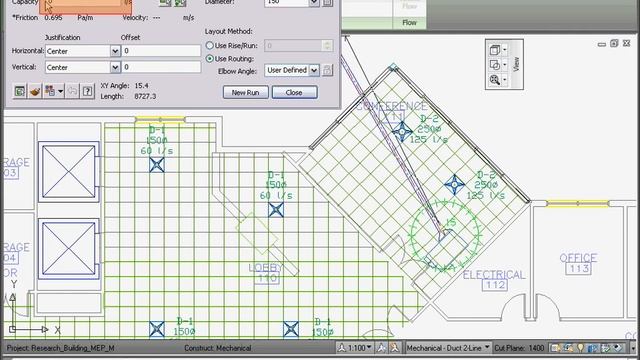This screenshot has height=360, width=640.
Task: Toggle the lightbulb isolate objects icon
Action: (580, 348)
